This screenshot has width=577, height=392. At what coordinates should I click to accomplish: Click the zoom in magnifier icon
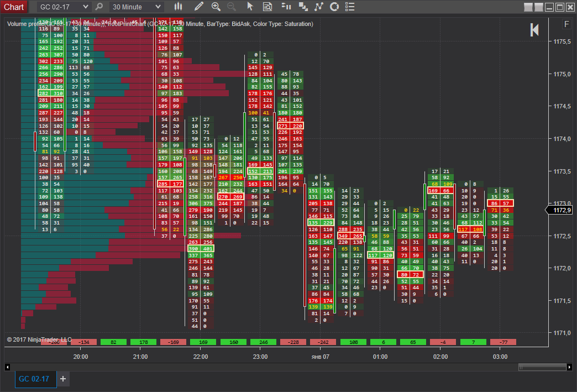coord(216,7)
